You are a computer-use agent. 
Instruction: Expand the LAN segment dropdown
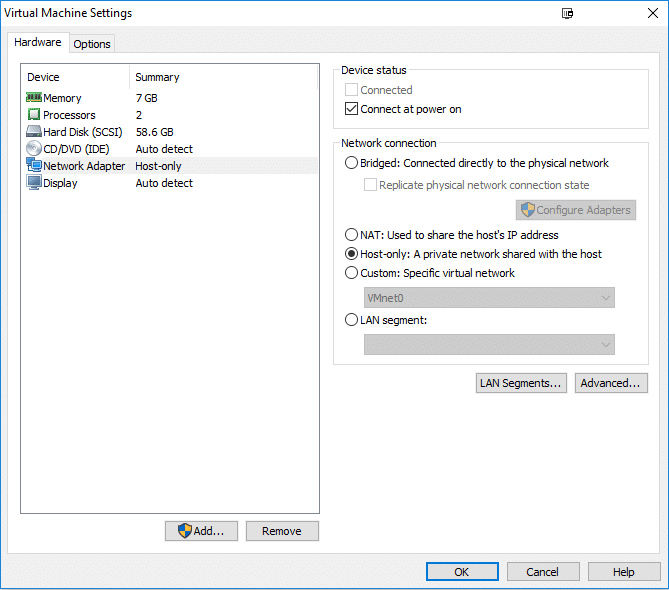[x=489, y=344]
